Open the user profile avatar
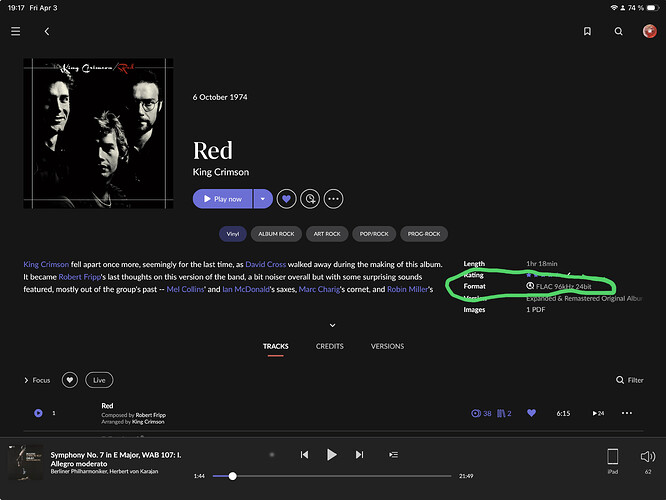 (649, 31)
